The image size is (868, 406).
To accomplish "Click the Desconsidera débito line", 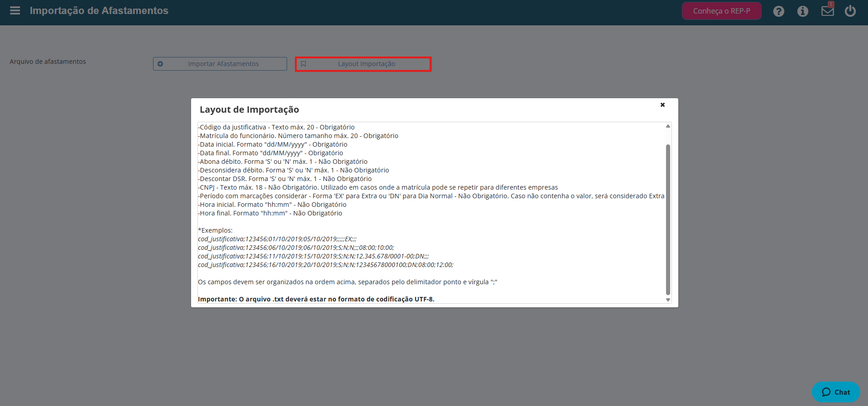I will click(293, 170).
